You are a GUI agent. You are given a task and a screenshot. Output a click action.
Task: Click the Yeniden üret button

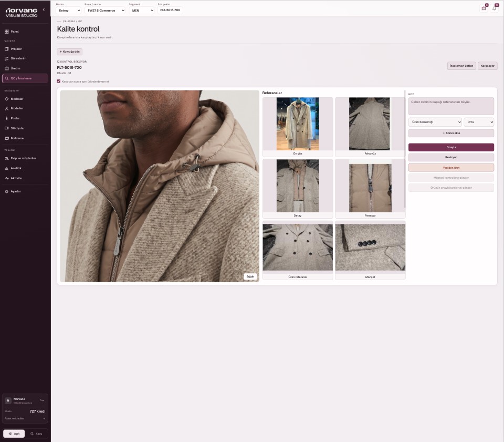(x=451, y=168)
